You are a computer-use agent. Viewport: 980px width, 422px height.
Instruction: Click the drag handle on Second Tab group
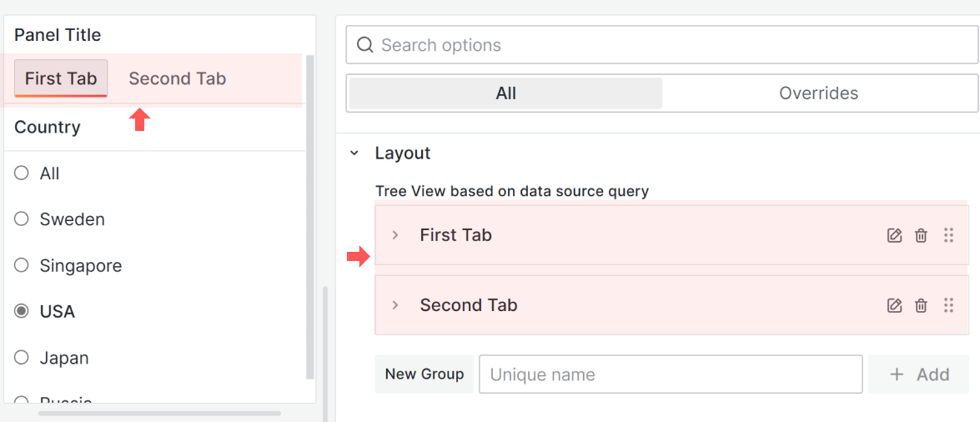point(948,305)
